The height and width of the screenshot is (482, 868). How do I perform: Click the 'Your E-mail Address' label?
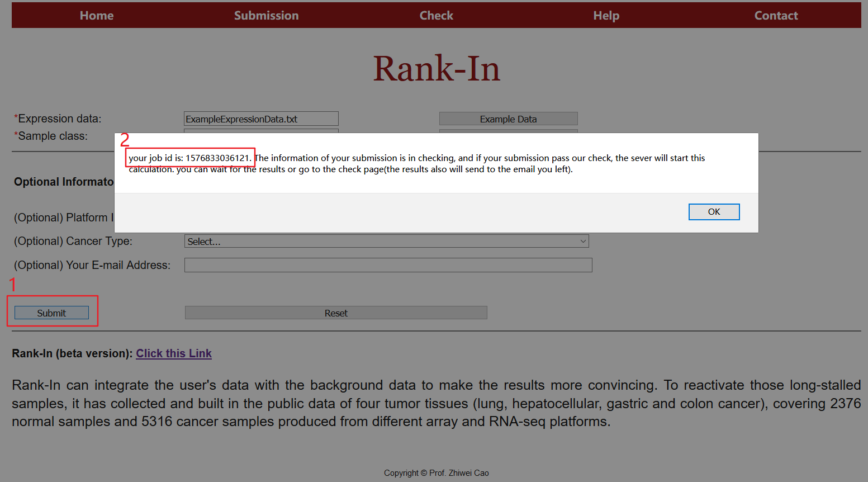pos(92,265)
